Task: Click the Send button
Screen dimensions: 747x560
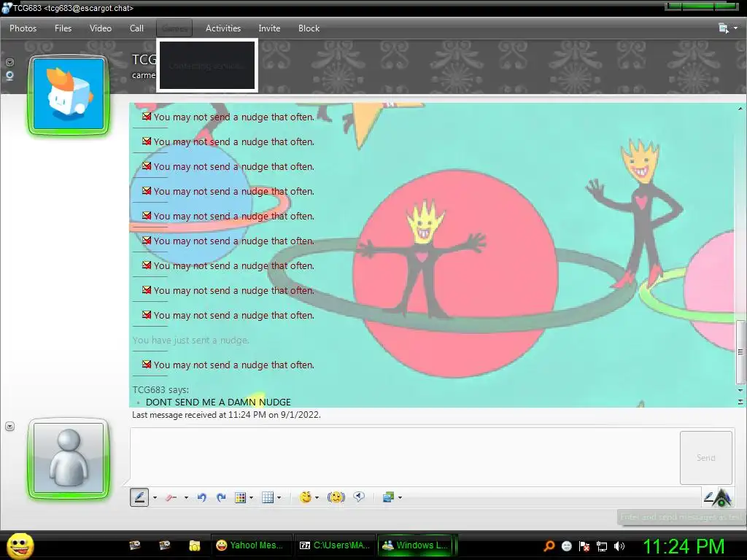Action: [x=706, y=458]
